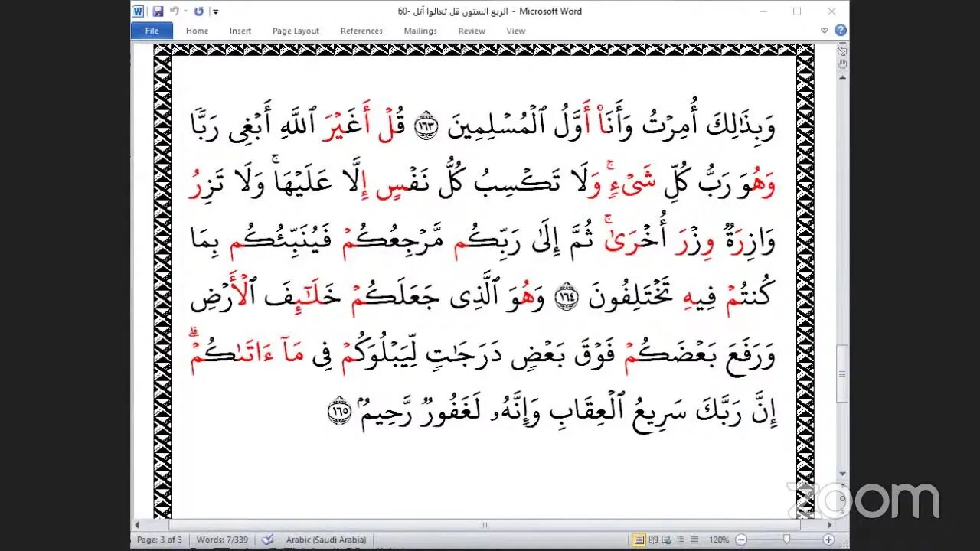Redo or repeat the last action
This screenshot has width=980, height=551.
pos(199,11)
